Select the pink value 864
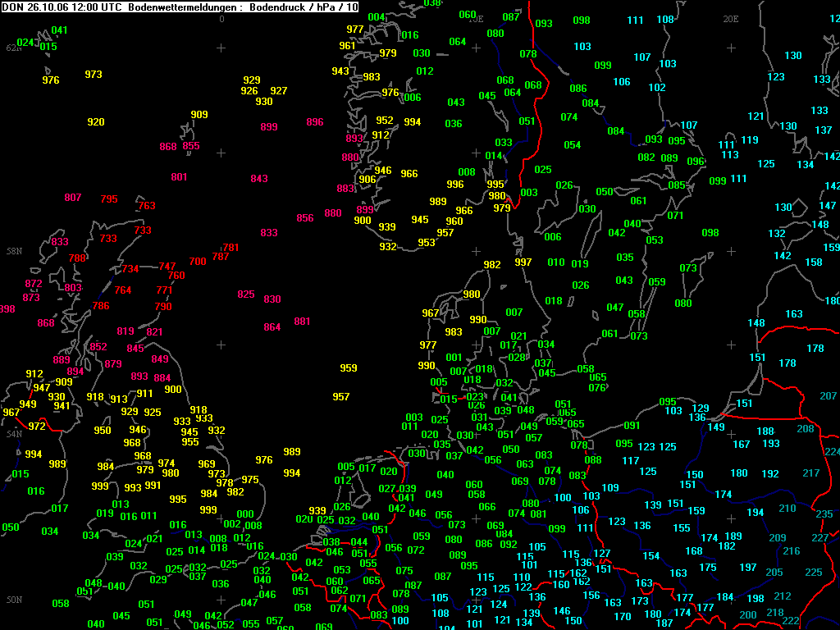The image size is (840, 630). (272, 327)
